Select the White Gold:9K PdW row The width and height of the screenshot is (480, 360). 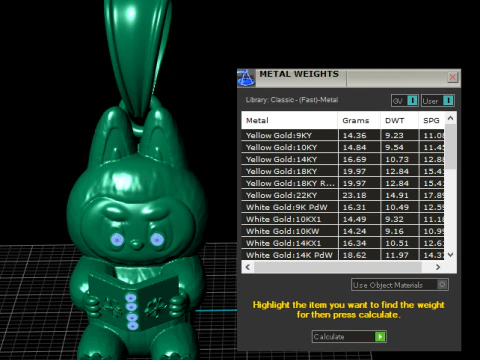(x=343, y=207)
